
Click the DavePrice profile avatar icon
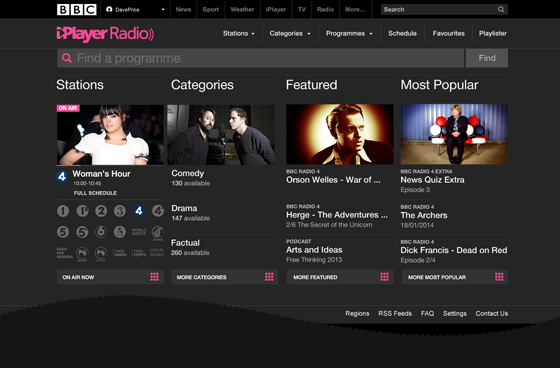[109, 9]
